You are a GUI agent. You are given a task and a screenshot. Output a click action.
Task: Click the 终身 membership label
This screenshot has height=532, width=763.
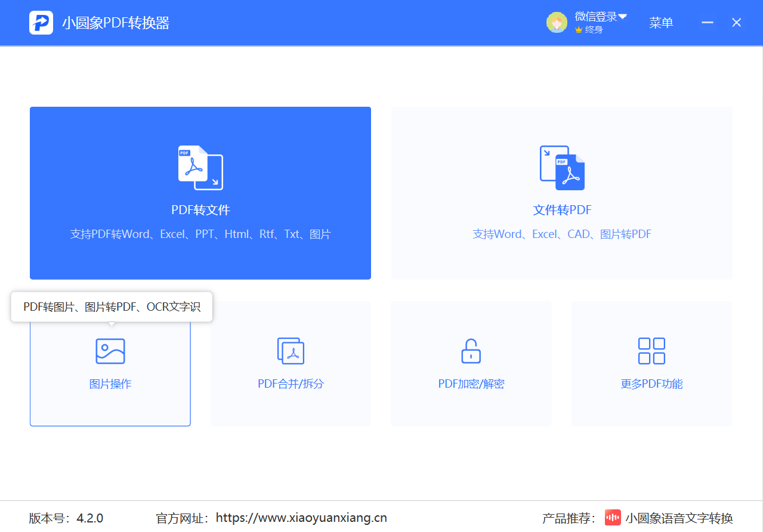click(x=594, y=29)
